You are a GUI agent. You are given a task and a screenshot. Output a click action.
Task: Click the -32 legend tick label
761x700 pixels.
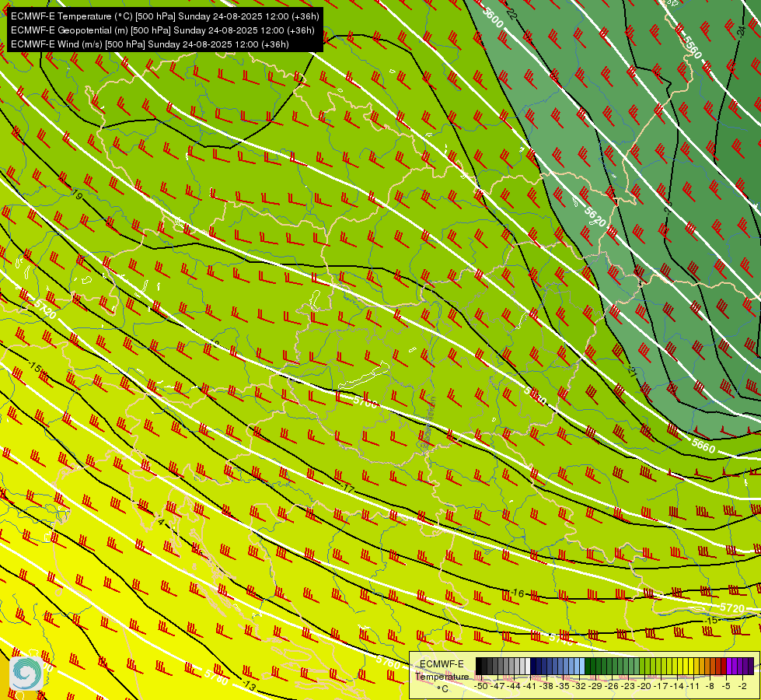580,686
